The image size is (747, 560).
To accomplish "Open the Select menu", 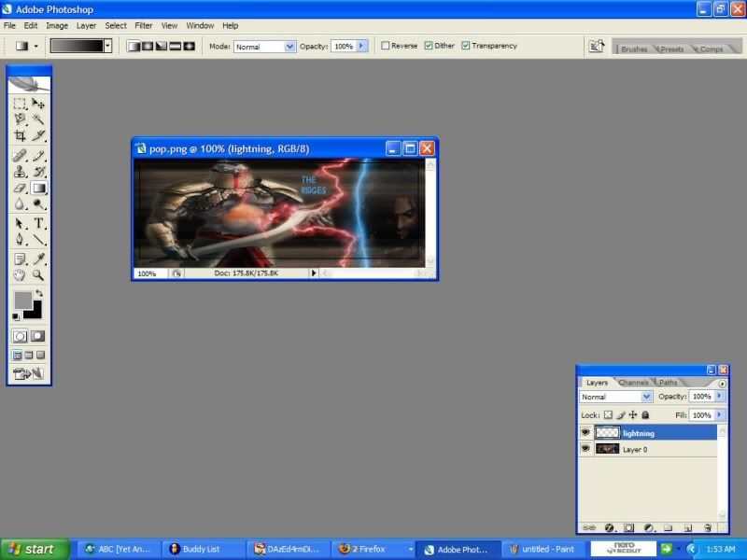I will pyautogui.click(x=116, y=26).
